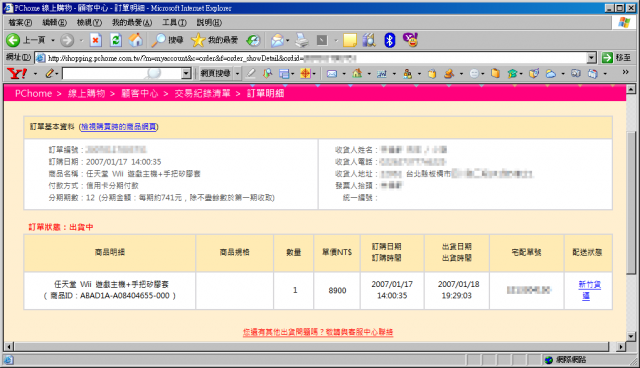
Task: Click the Bluetooth icon
Action: pos(390,40)
